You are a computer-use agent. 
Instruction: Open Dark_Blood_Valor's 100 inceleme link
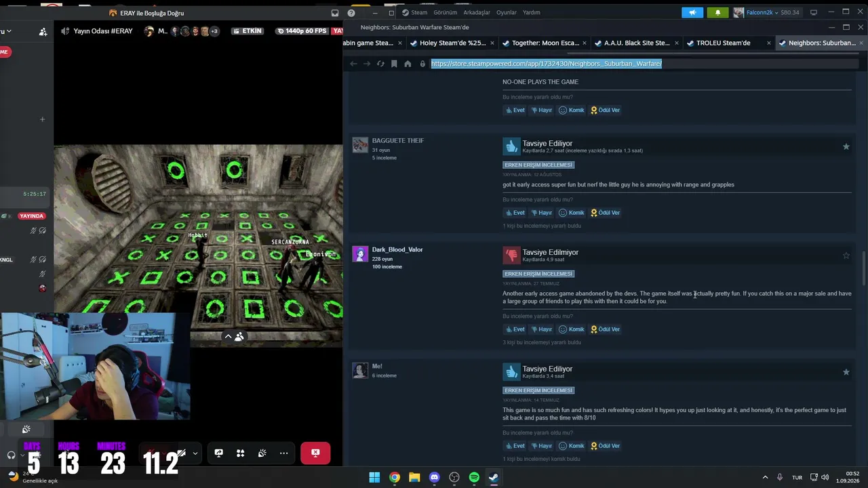[x=387, y=267]
